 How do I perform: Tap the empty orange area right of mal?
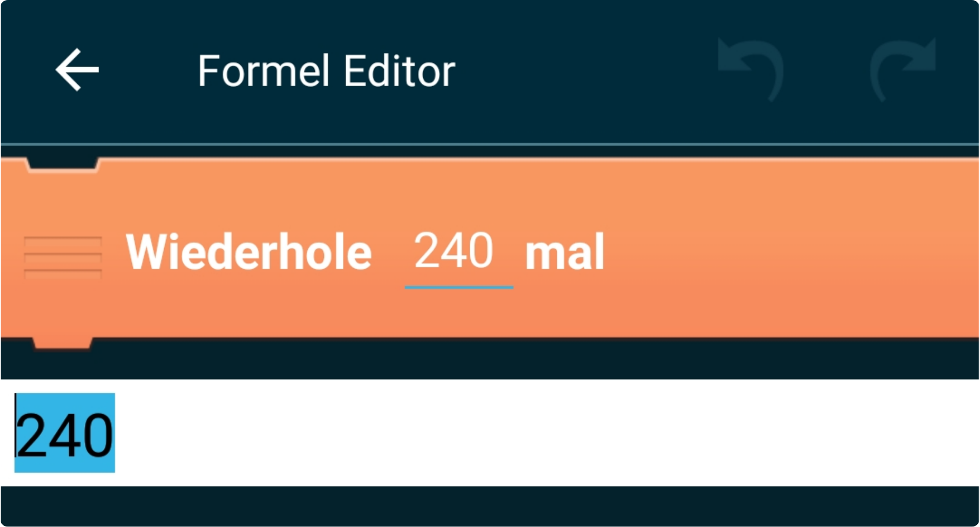coord(792,252)
